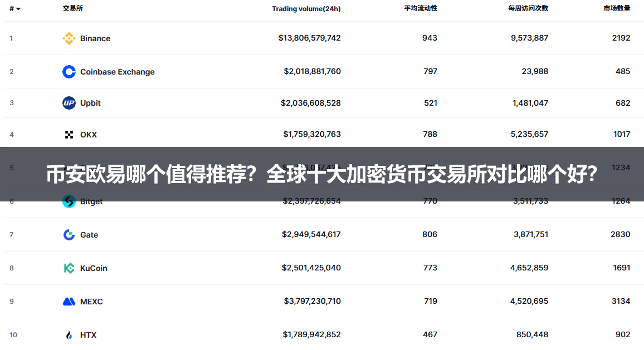The width and height of the screenshot is (644, 350).
Task: Click the KuCoin logo icon
Action: tap(69, 268)
